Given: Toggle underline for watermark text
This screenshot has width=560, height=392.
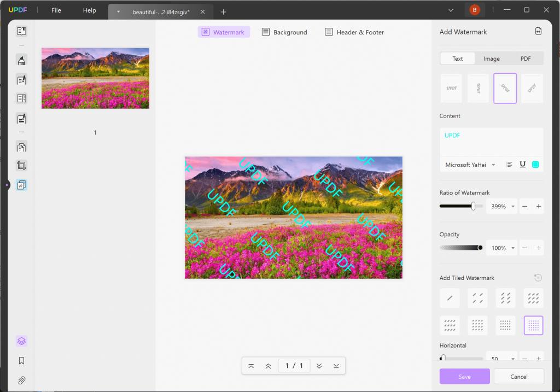Looking at the screenshot, I should click(522, 164).
